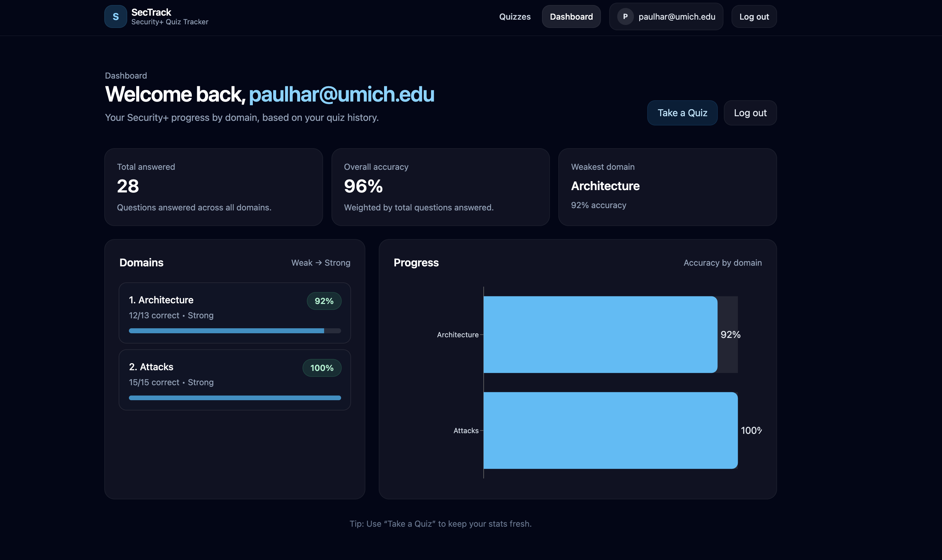The height and width of the screenshot is (560, 942).
Task: Select the Overall accuracy 96% card
Action: point(440,187)
